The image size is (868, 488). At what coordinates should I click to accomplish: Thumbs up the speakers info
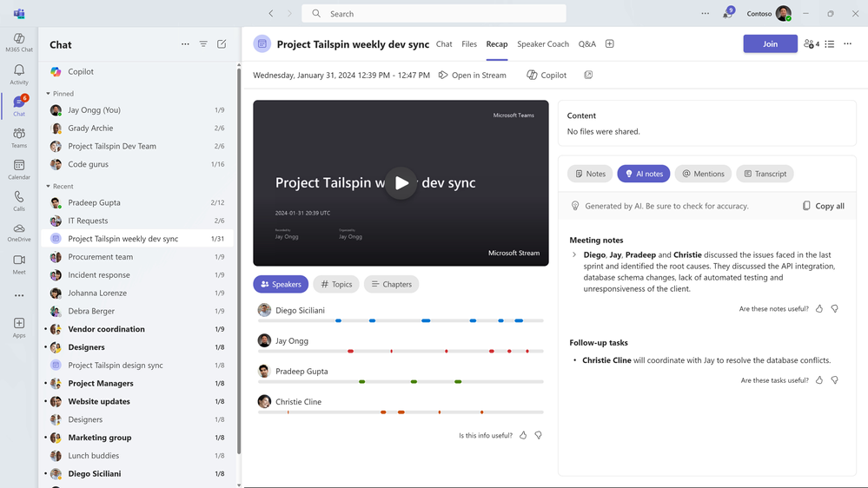[523, 435]
